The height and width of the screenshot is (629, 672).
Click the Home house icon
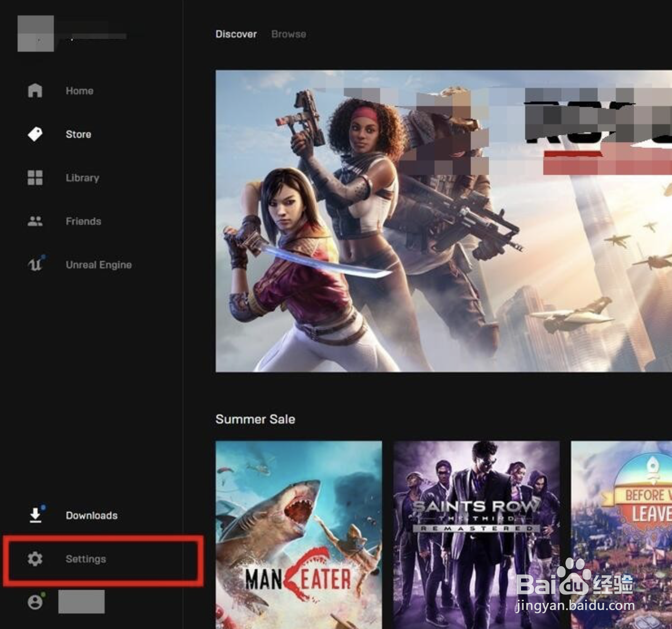(x=35, y=91)
